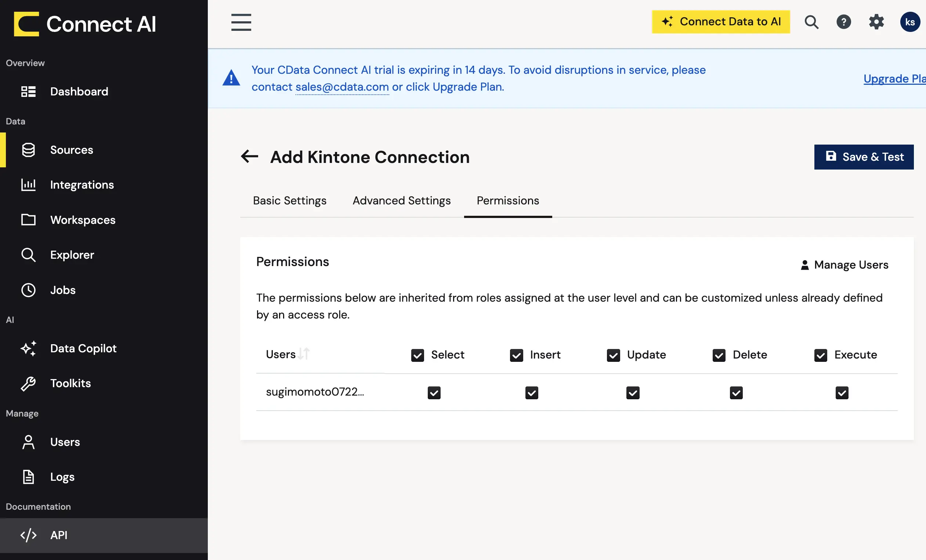This screenshot has width=926, height=560.
Task: Toggle the Select column header checkbox
Action: [417, 355]
